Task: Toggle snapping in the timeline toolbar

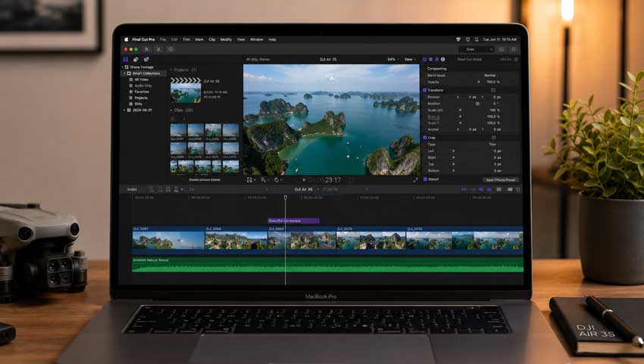Action: point(489,190)
